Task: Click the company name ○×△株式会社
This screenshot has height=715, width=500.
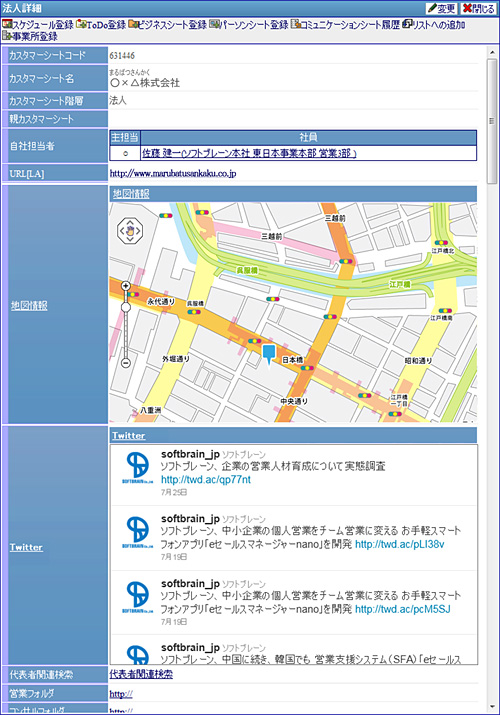Action: pos(145,83)
